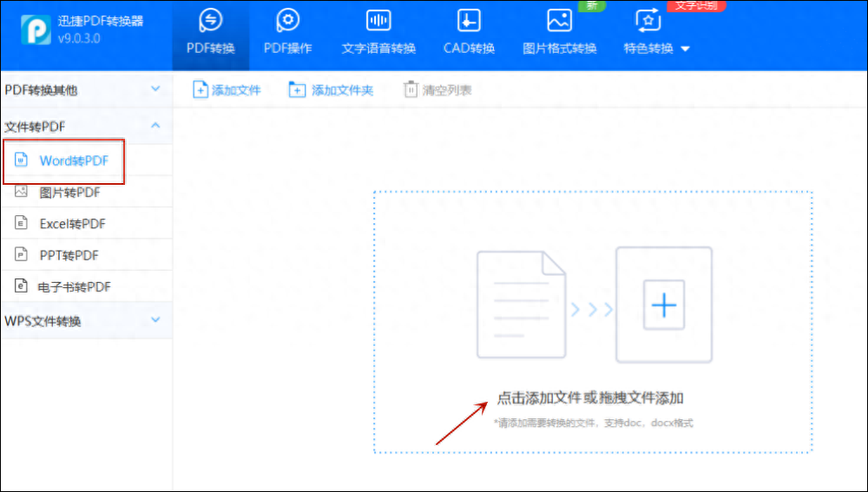Click the CAD转换 download icon

pyautogui.click(x=469, y=21)
